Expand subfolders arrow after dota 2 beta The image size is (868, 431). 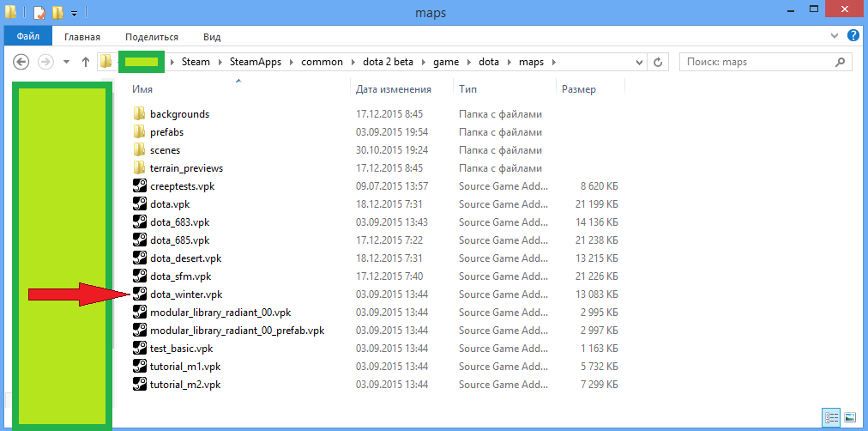point(423,62)
